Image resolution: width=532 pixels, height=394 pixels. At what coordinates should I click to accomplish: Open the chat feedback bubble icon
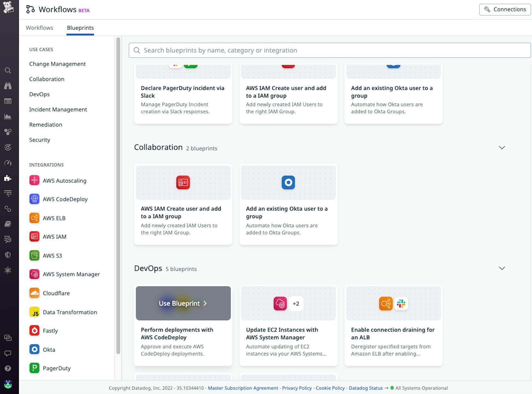(8, 353)
